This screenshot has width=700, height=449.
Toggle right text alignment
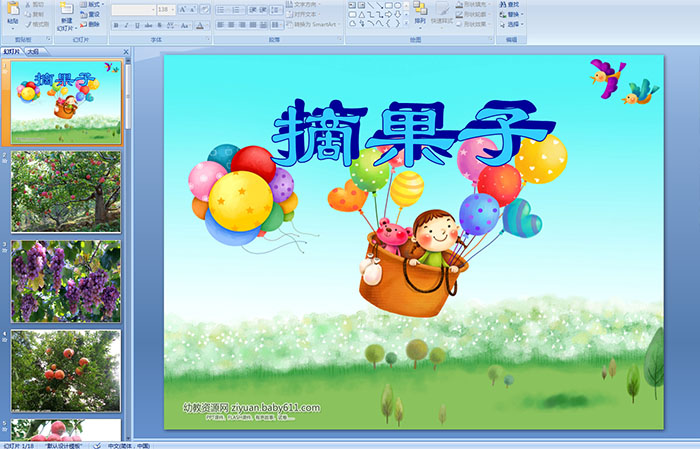click(242, 25)
